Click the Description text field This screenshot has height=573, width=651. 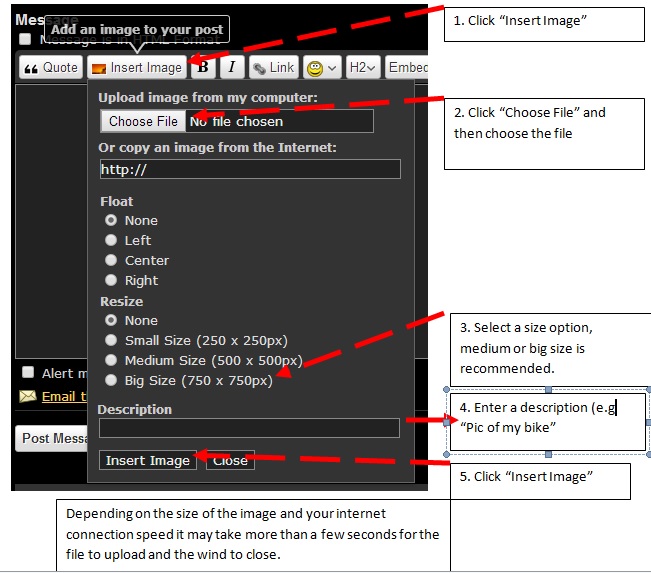coord(249,428)
